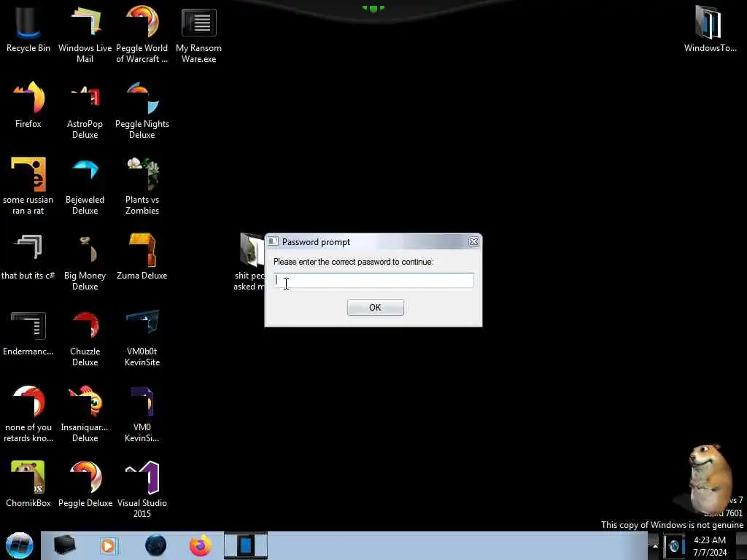747x560 pixels.
Task: Select Big Money Deluxe desktop icon
Action: click(x=85, y=262)
